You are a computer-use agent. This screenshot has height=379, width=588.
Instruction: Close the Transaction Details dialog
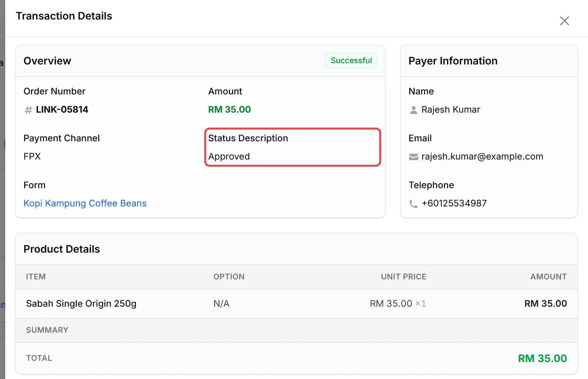[564, 21]
